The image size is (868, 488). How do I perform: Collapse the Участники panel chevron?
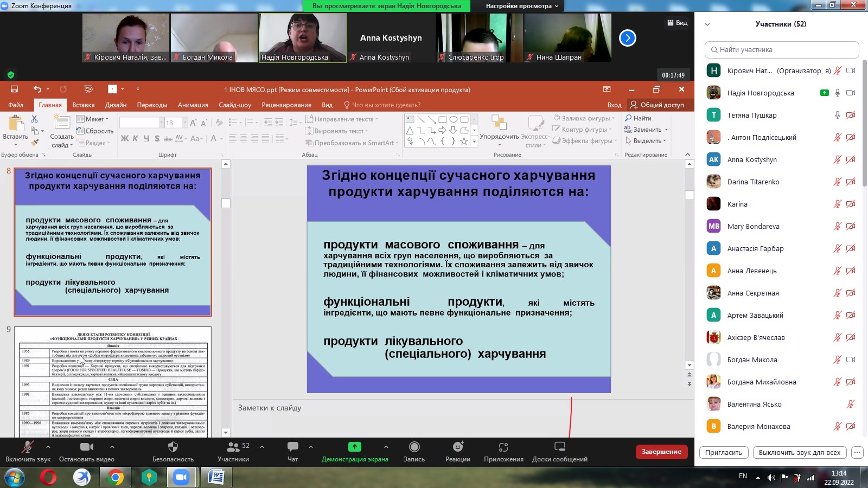(707, 24)
